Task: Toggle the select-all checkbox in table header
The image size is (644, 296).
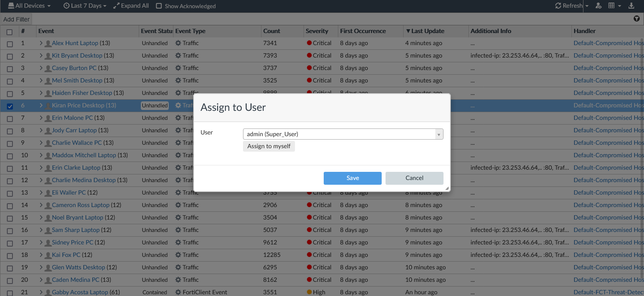Action: [9, 31]
